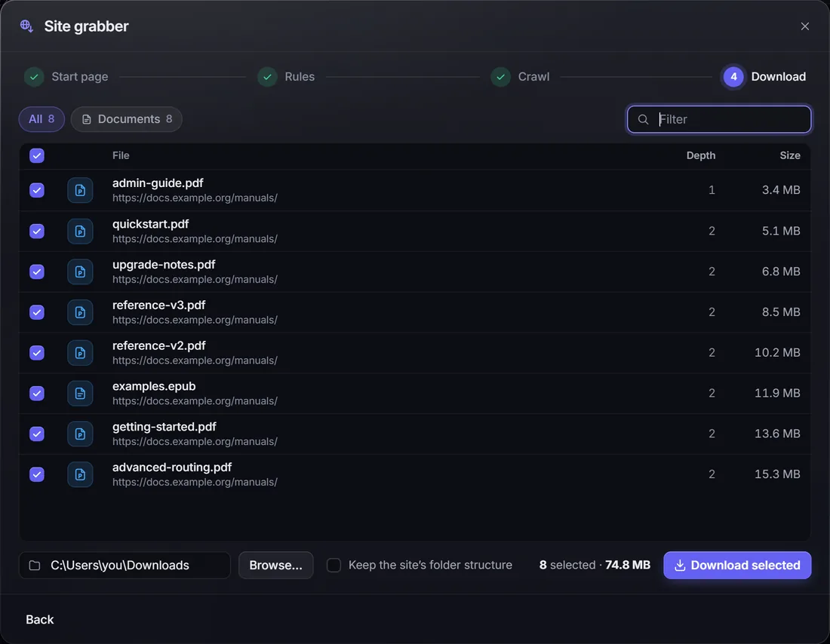Focus the Filter search field
This screenshot has width=830, height=644.
pos(719,120)
